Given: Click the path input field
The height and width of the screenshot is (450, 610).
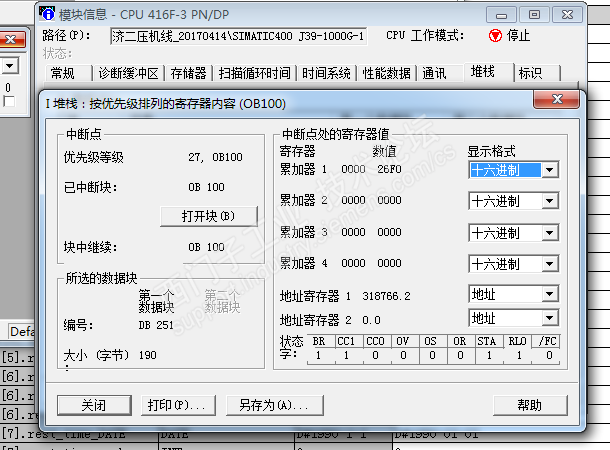Looking at the screenshot, I should pos(238,36).
